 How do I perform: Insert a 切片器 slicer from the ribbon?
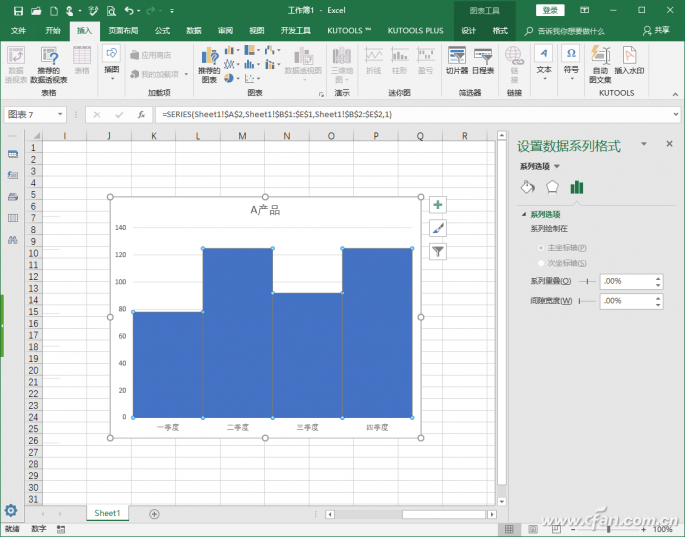456,59
